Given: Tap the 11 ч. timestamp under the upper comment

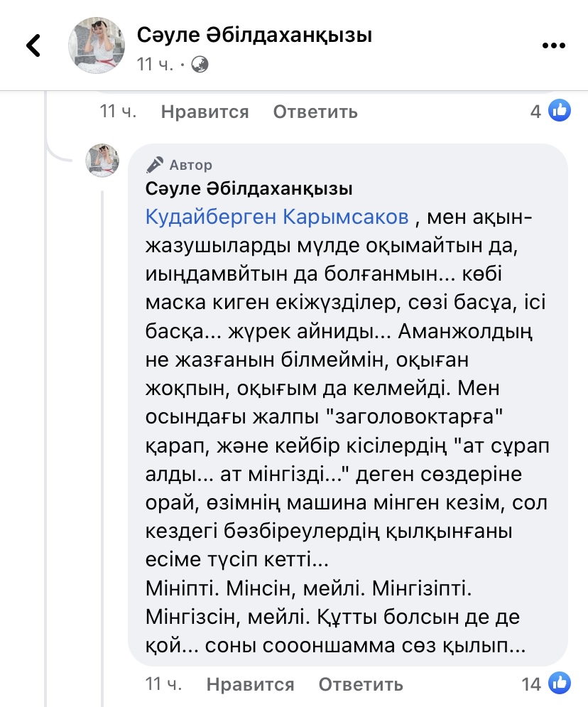Looking at the screenshot, I should (x=119, y=112).
